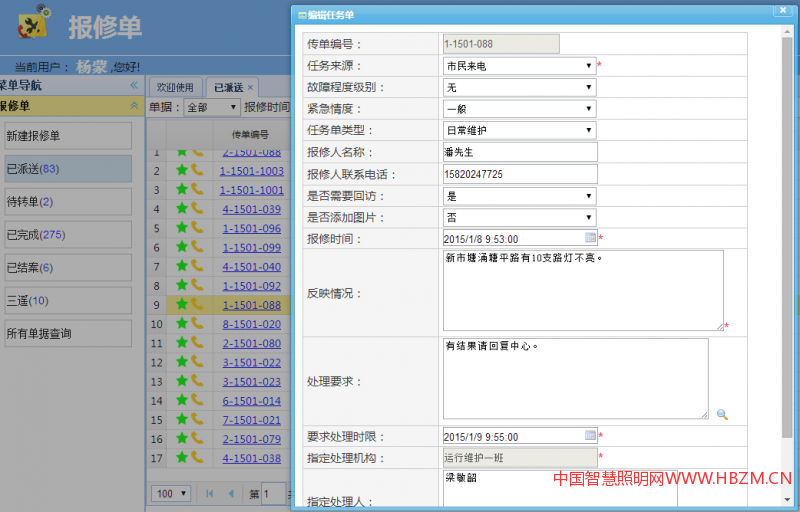Open the 是否添加图片 dropdown

[519, 217]
